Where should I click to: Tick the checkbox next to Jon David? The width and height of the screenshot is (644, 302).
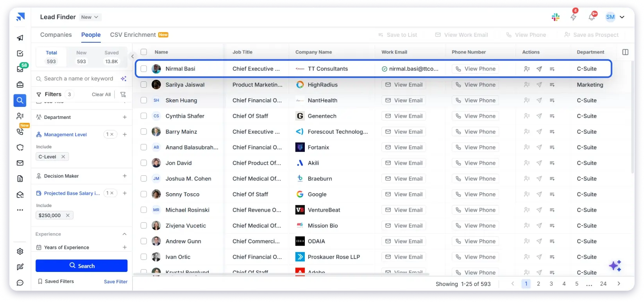click(144, 163)
